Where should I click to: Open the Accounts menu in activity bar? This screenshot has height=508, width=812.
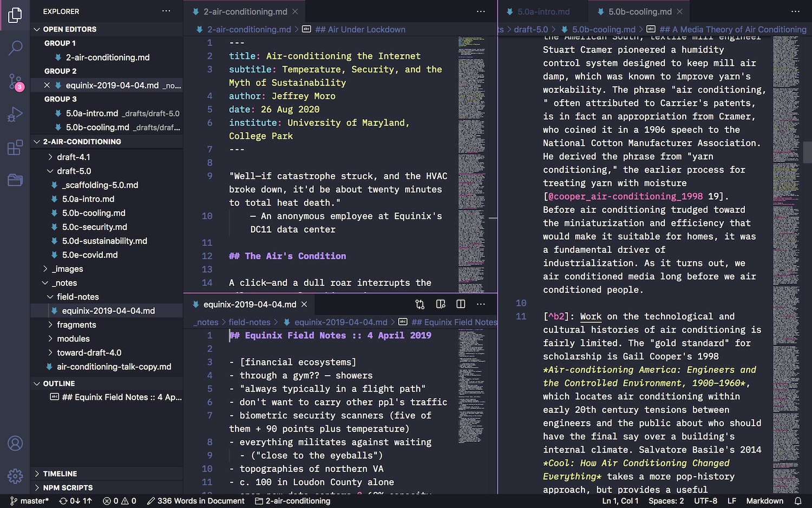click(15, 444)
